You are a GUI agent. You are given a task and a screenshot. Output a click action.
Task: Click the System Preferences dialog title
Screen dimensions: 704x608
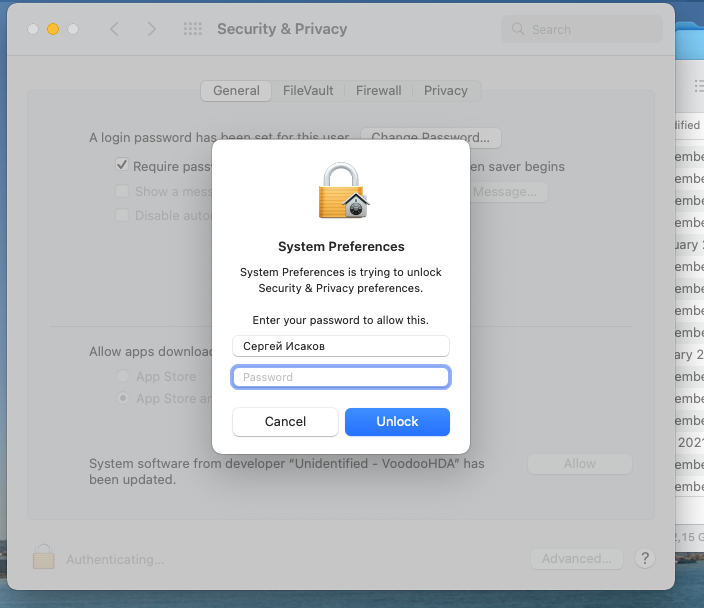[x=341, y=247]
